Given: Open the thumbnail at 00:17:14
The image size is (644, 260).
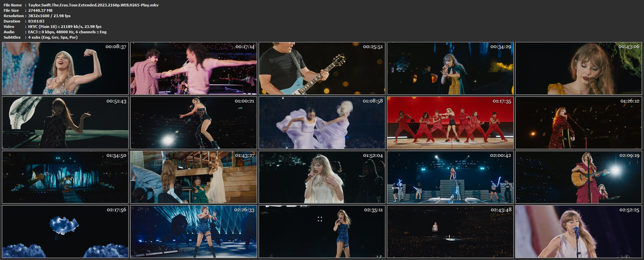Looking at the screenshot, I should 194,68.
